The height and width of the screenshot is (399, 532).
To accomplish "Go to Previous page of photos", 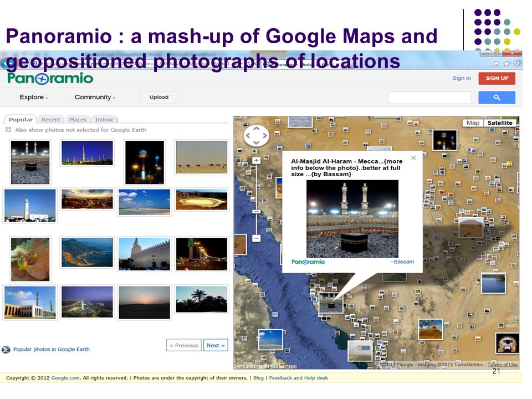I will click(x=184, y=345).
